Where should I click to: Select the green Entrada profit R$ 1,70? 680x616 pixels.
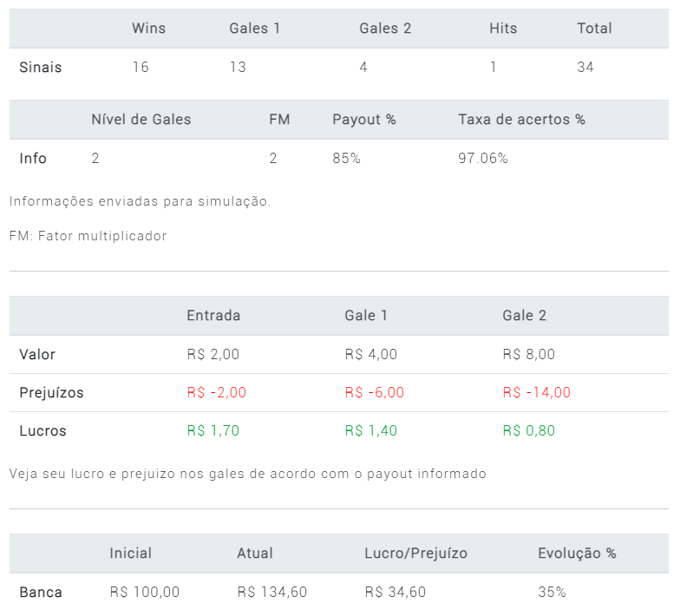(x=213, y=430)
